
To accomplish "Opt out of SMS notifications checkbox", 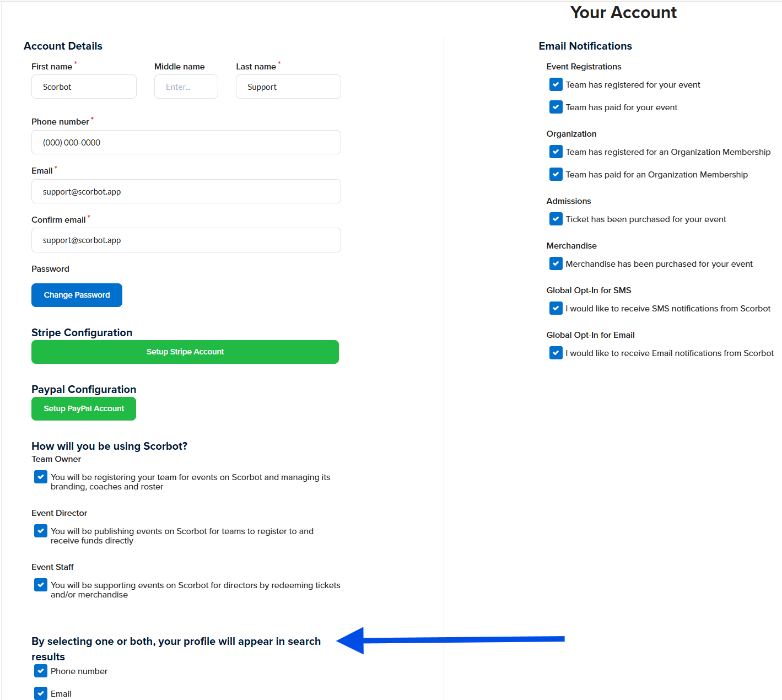I will point(556,309).
